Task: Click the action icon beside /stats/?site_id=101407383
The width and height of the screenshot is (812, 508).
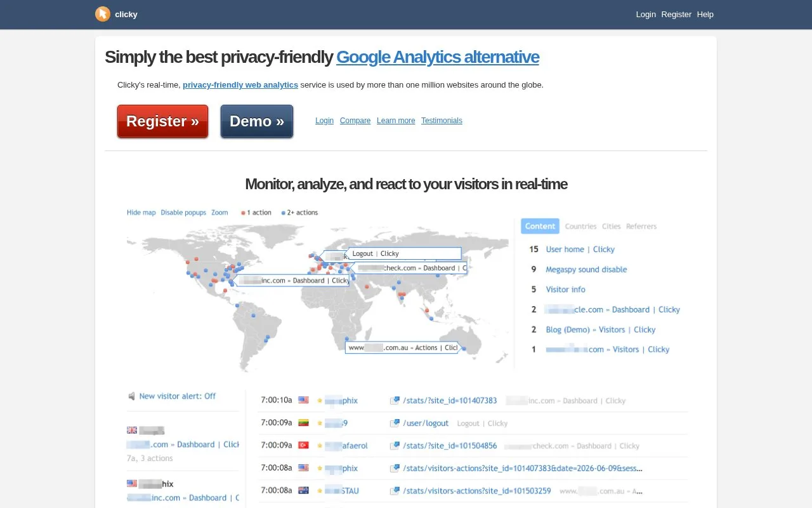Action: tap(395, 401)
